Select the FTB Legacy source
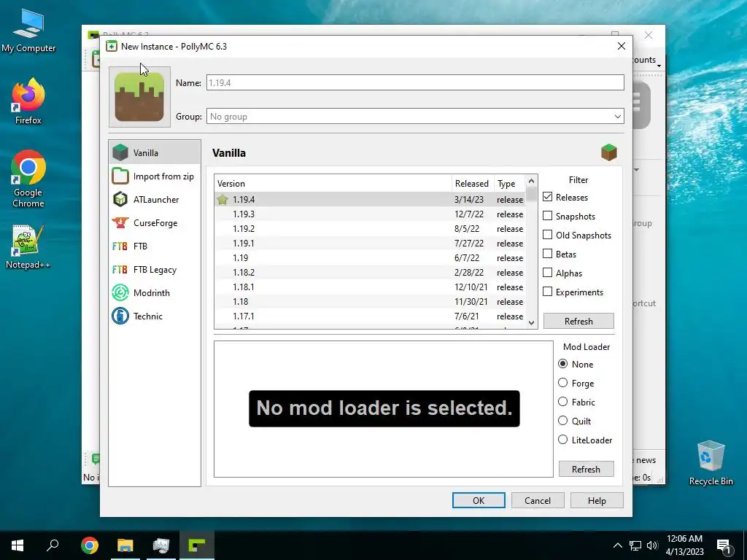This screenshot has height=560, width=747. pos(155,270)
